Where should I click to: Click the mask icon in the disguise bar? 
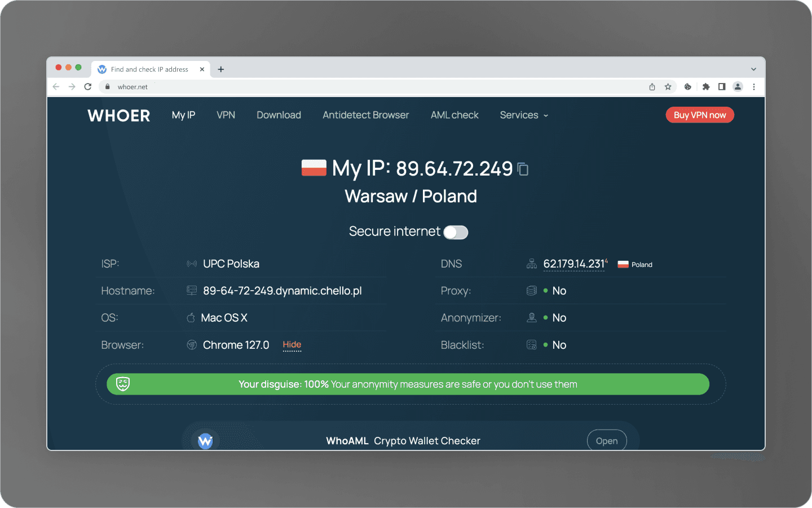123,384
